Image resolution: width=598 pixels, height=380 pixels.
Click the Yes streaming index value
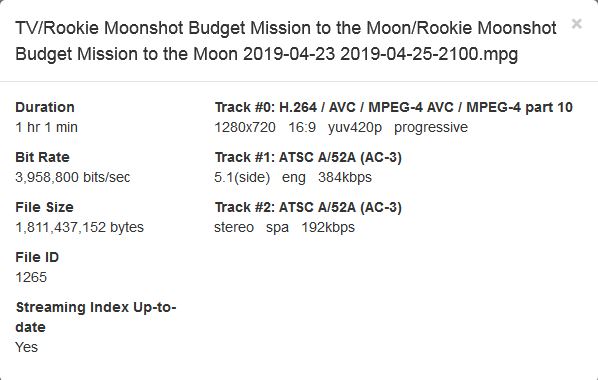tap(26, 347)
